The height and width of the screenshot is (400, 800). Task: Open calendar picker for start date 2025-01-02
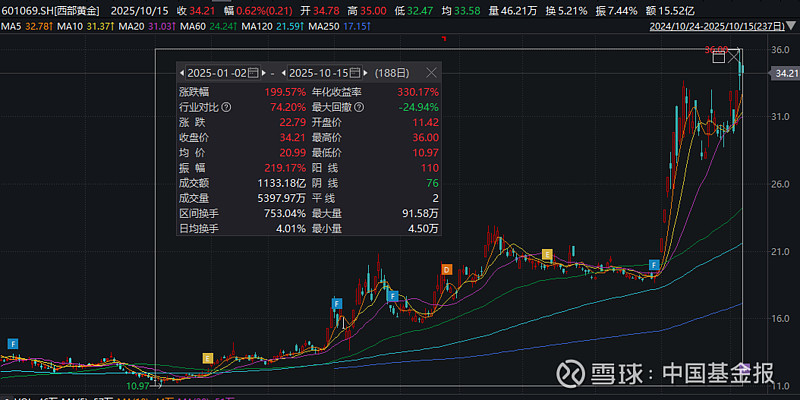tap(253, 73)
